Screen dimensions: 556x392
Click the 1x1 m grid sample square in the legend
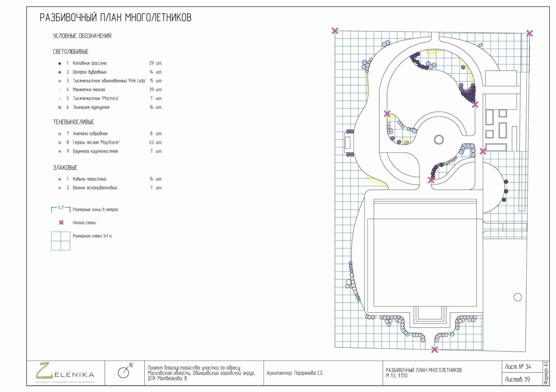click(x=61, y=241)
